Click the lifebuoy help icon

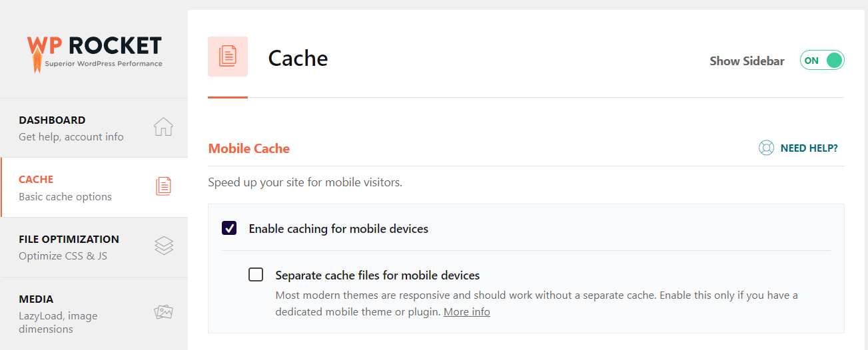tap(766, 148)
